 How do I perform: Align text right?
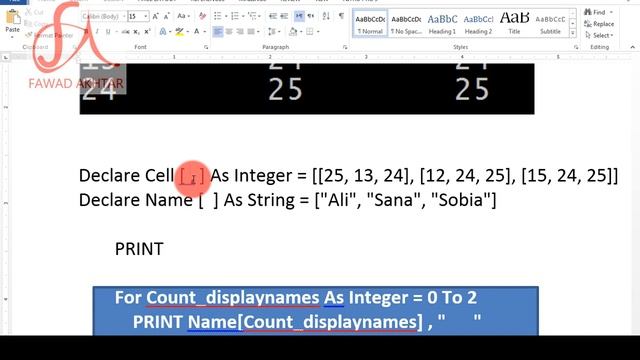[x=240, y=31]
